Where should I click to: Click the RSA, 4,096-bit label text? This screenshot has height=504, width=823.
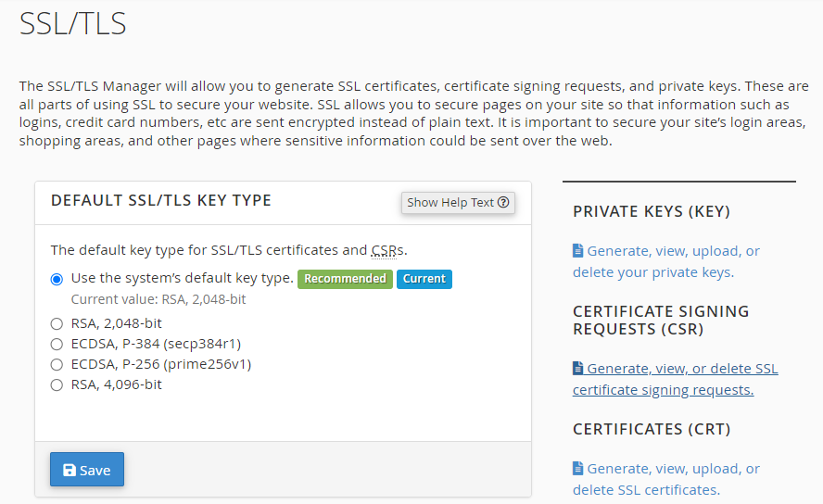[x=117, y=384]
